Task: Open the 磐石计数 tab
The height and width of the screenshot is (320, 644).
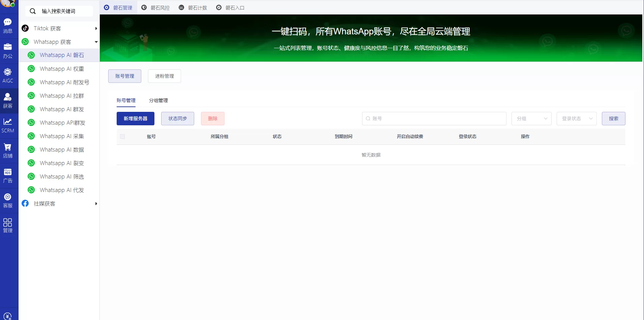Action: coord(198,7)
